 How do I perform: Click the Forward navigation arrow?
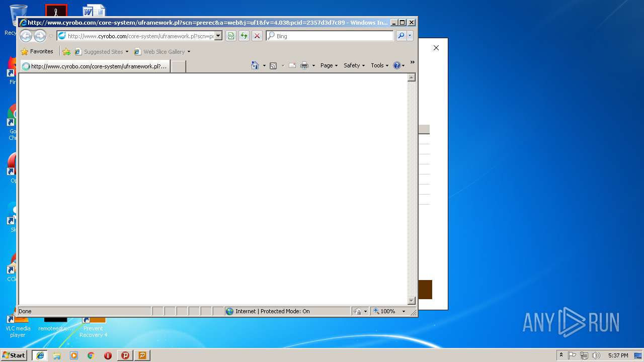[x=40, y=36]
